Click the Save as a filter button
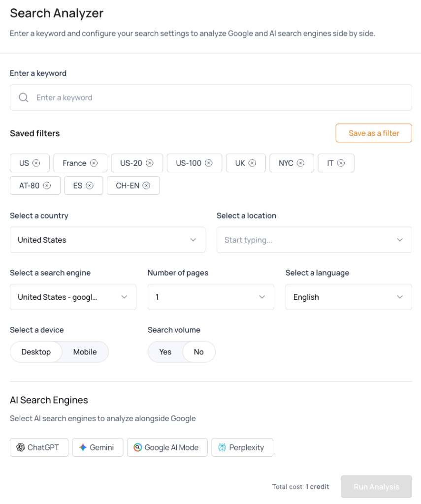This screenshot has width=421, height=504. [374, 133]
